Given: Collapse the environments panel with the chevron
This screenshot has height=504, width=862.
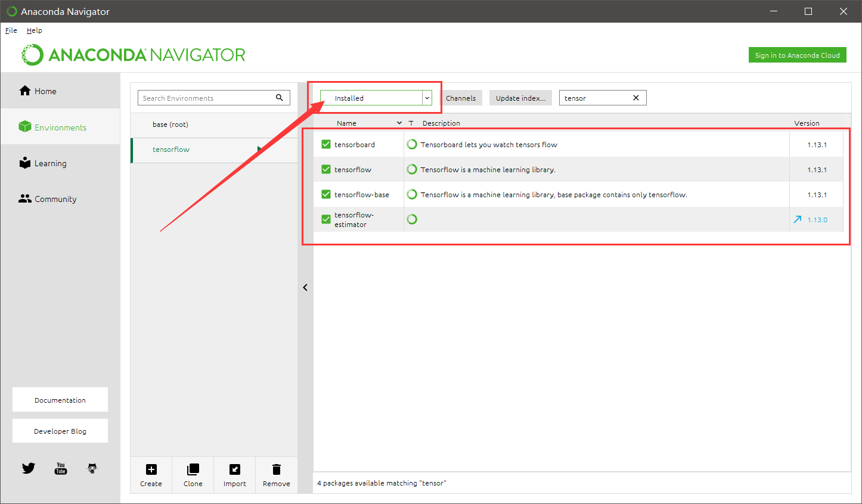Looking at the screenshot, I should (x=305, y=287).
